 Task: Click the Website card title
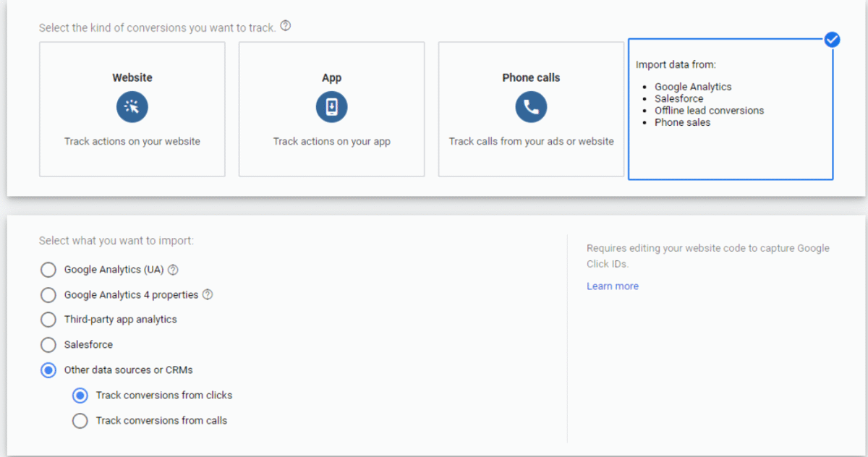(x=132, y=78)
